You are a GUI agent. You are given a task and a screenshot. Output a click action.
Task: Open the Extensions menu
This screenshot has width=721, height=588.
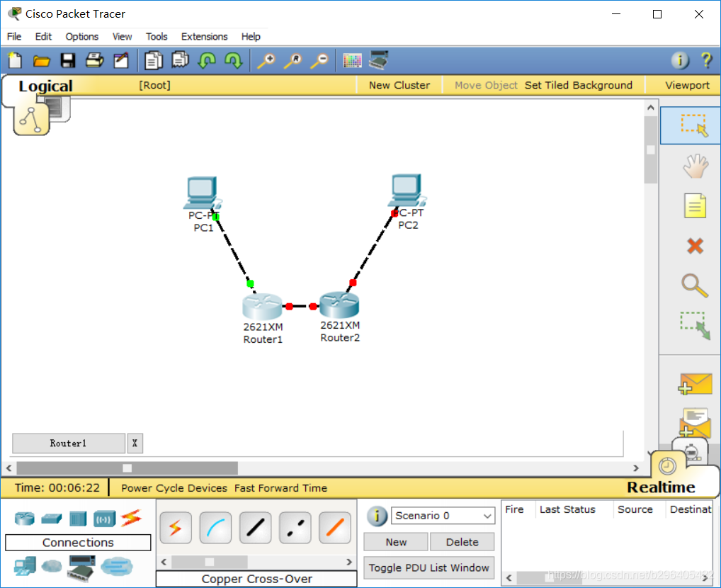(204, 36)
